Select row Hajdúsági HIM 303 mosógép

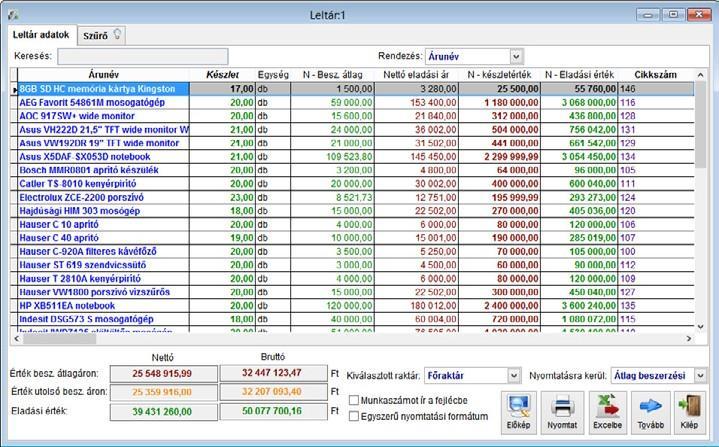tap(351, 211)
